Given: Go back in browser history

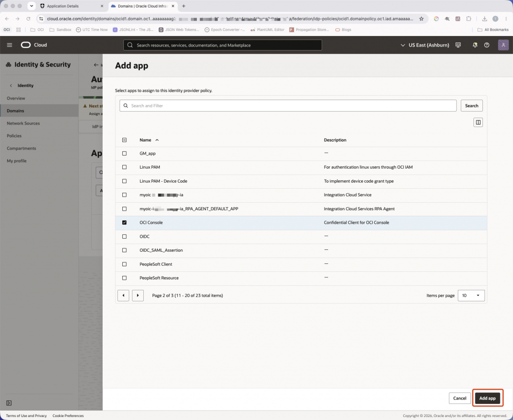Looking at the screenshot, I should pyautogui.click(x=7, y=19).
